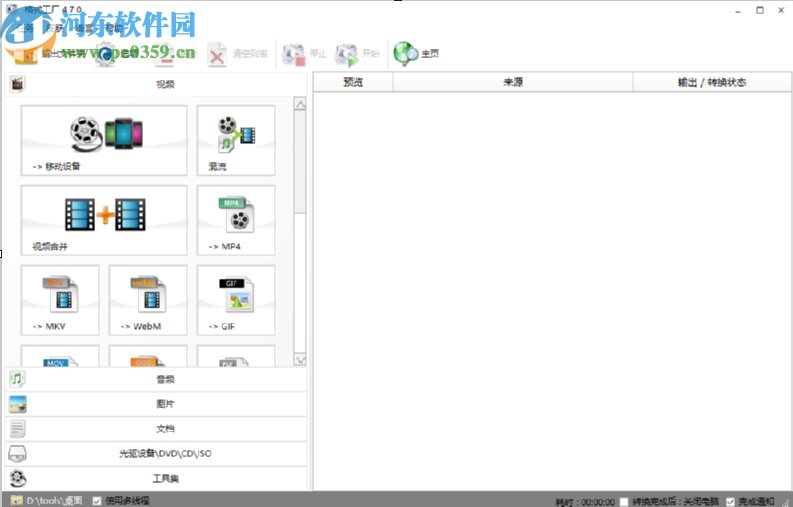Click 清空列表 to clear the task list
The image size is (793, 507).
point(237,54)
